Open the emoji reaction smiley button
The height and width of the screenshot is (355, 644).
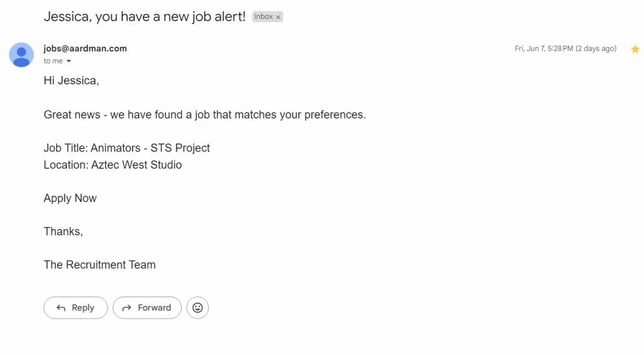point(197,308)
